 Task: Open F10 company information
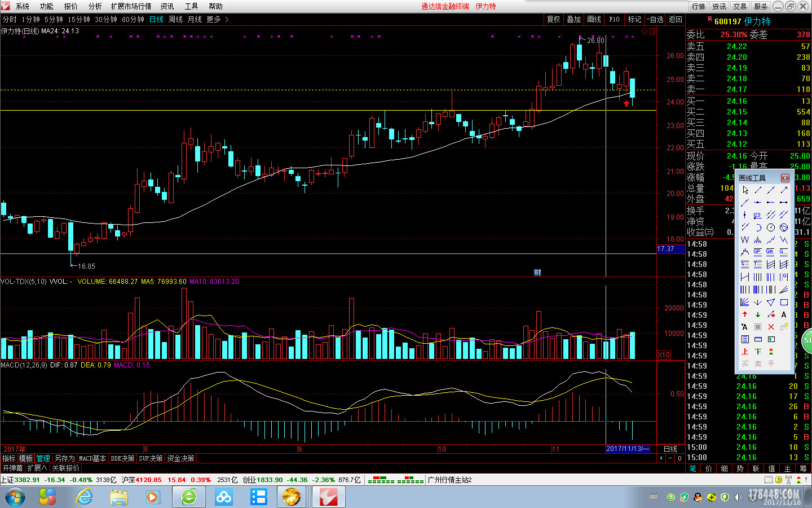[x=615, y=19]
